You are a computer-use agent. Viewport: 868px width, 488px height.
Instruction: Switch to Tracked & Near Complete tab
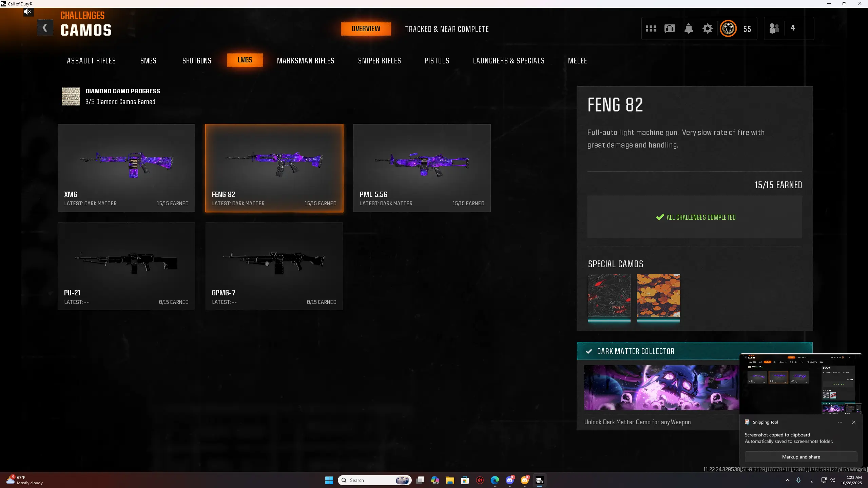pyautogui.click(x=447, y=29)
